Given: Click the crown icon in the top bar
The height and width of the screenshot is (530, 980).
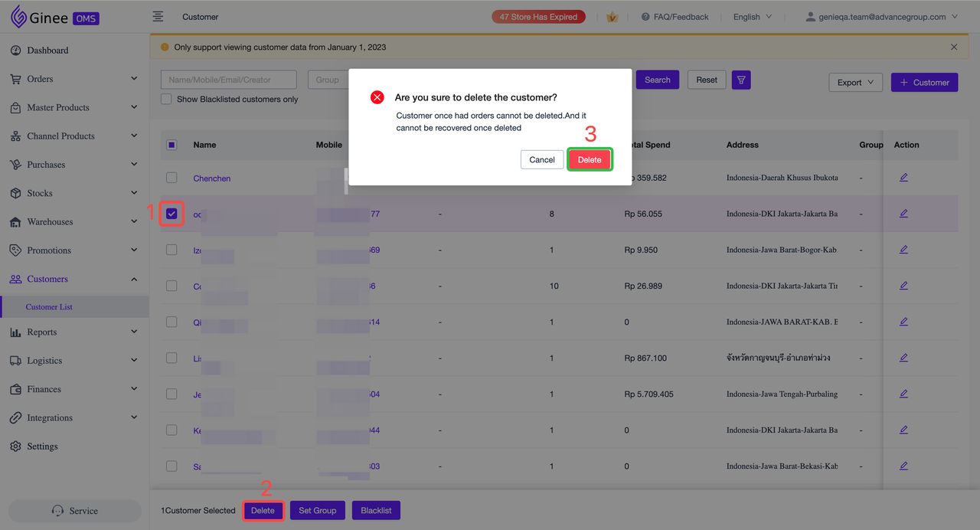Looking at the screenshot, I should pyautogui.click(x=612, y=16).
